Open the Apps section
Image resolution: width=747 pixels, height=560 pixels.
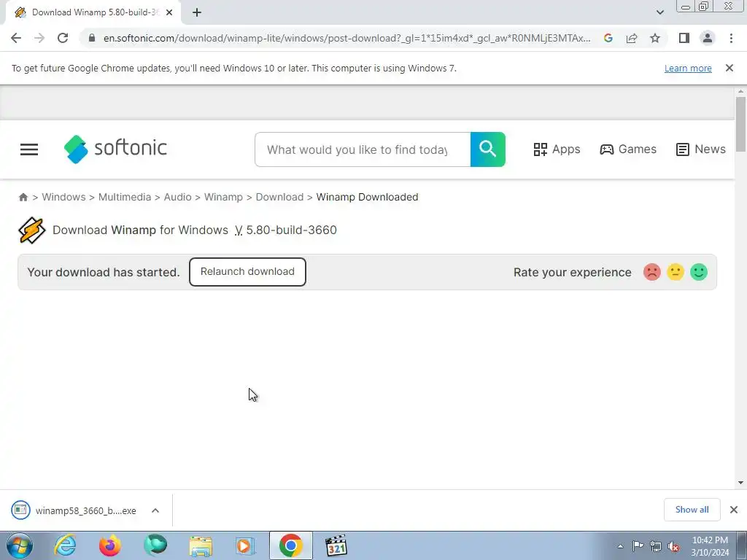click(557, 149)
